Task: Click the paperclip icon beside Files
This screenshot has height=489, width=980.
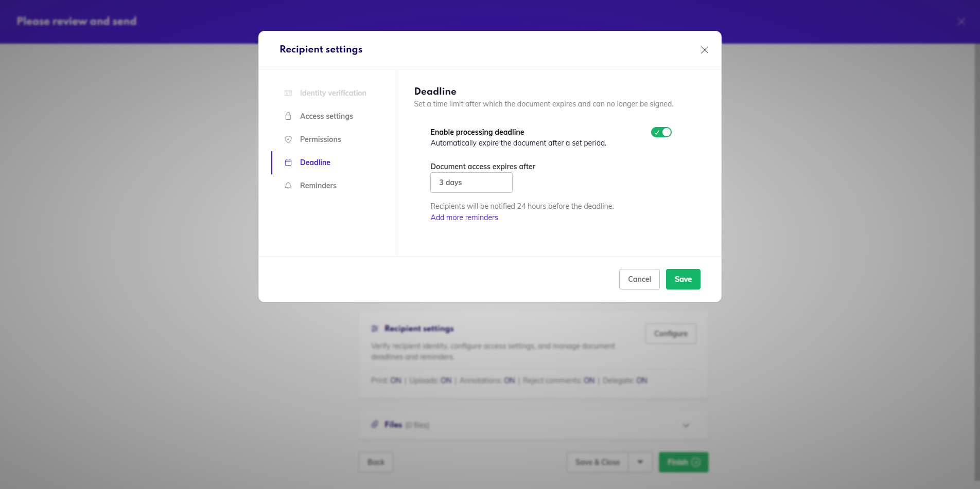Action: point(375,424)
